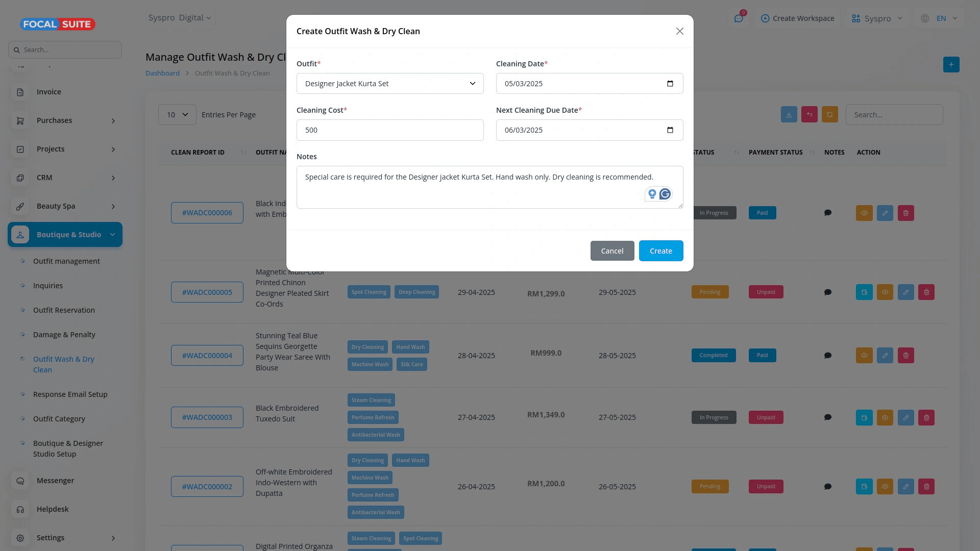Open entries per page dropdown
The height and width of the screenshot is (551, 980).
point(177,115)
